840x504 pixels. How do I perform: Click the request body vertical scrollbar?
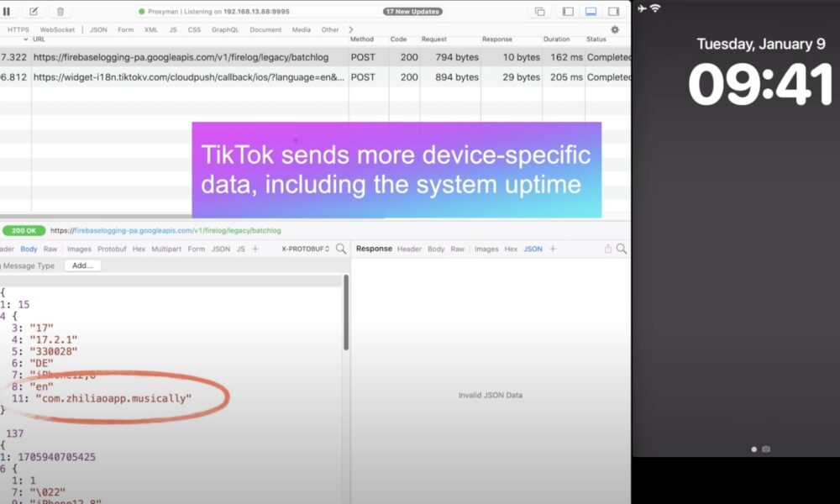(x=346, y=312)
